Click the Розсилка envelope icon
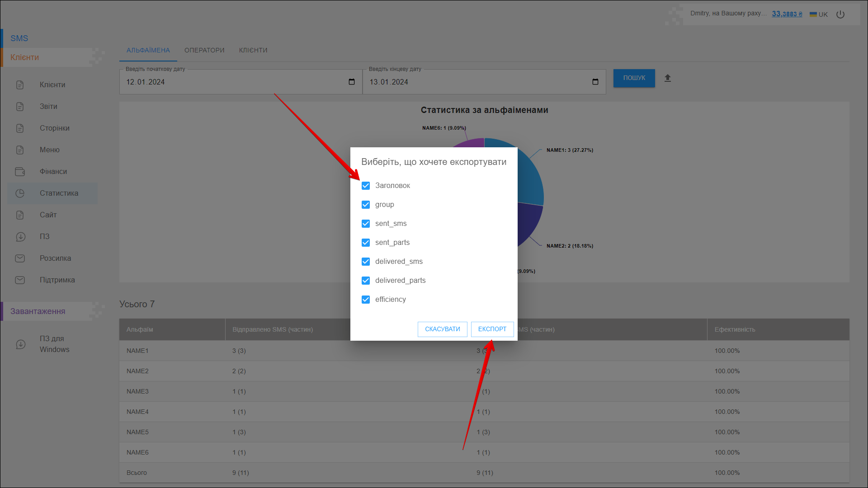The image size is (868, 488). click(x=20, y=258)
